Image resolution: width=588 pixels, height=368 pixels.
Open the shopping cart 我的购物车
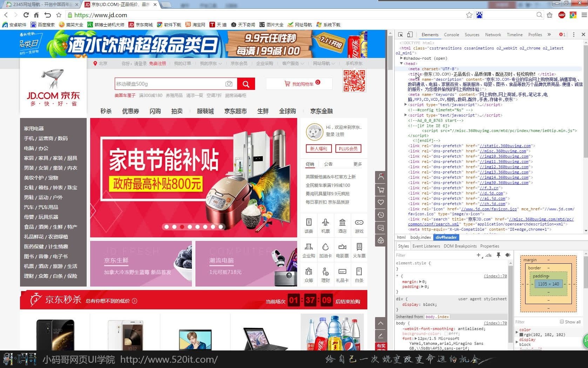(299, 84)
